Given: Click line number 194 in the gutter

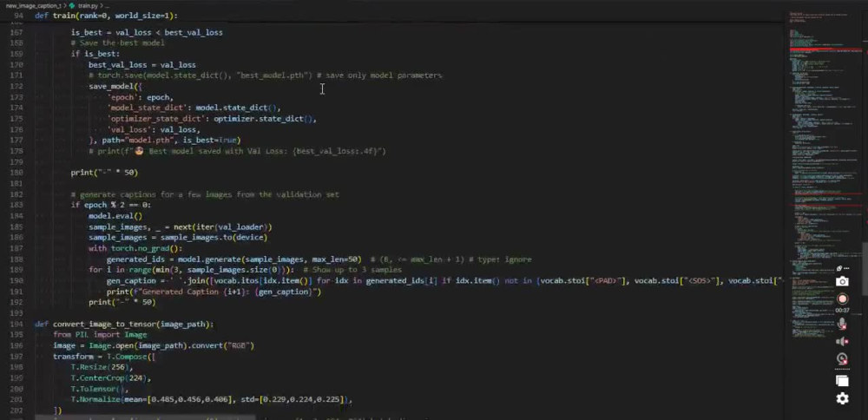Looking at the screenshot, I should tap(16, 324).
